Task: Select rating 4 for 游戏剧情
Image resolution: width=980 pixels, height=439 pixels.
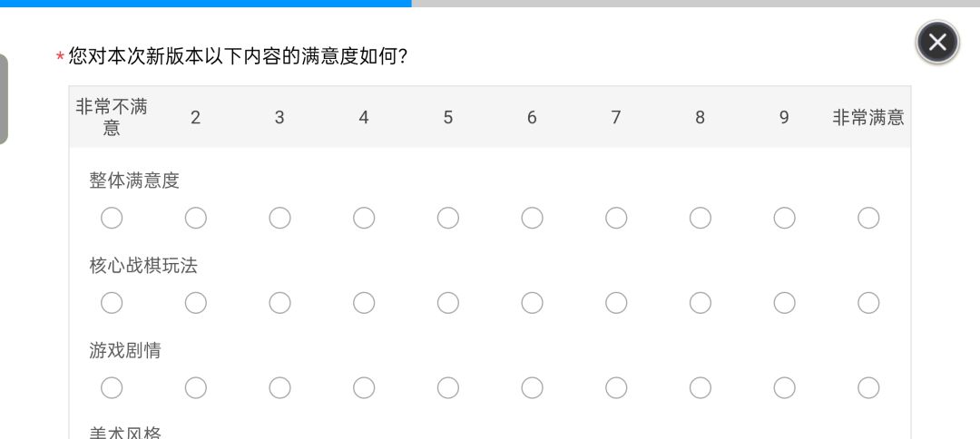Action: click(x=364, y=388)
